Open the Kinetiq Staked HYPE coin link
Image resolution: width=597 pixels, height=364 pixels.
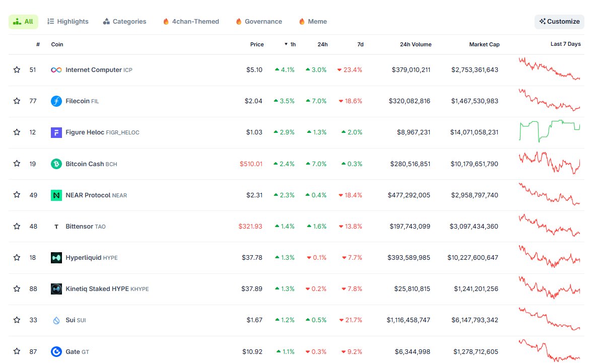point(107,288)
